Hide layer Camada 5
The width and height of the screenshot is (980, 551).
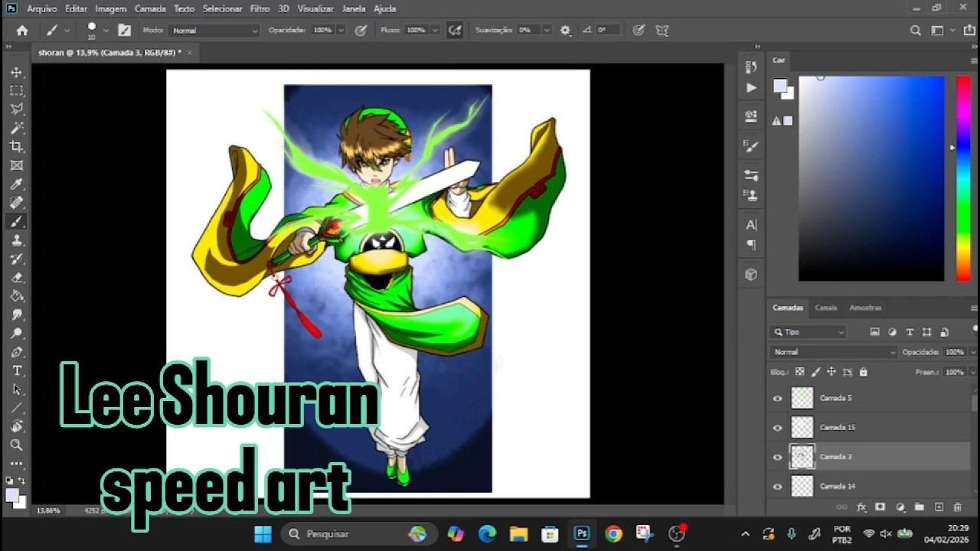point(778,398)
